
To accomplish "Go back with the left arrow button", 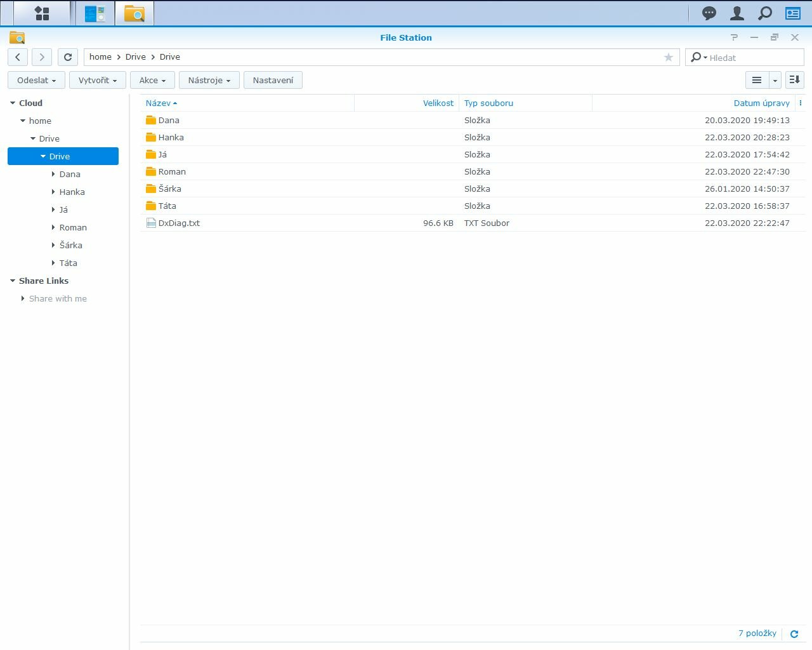I will point(18,57).
